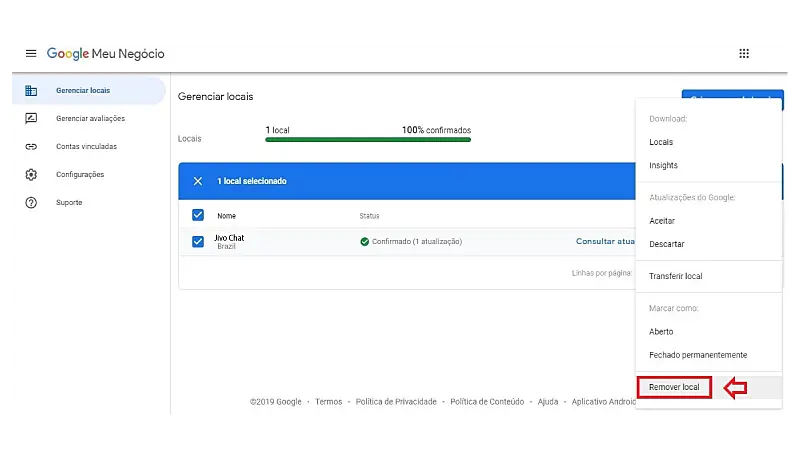Uncheck the Jivo Chat row checkbox

(198, 241)
